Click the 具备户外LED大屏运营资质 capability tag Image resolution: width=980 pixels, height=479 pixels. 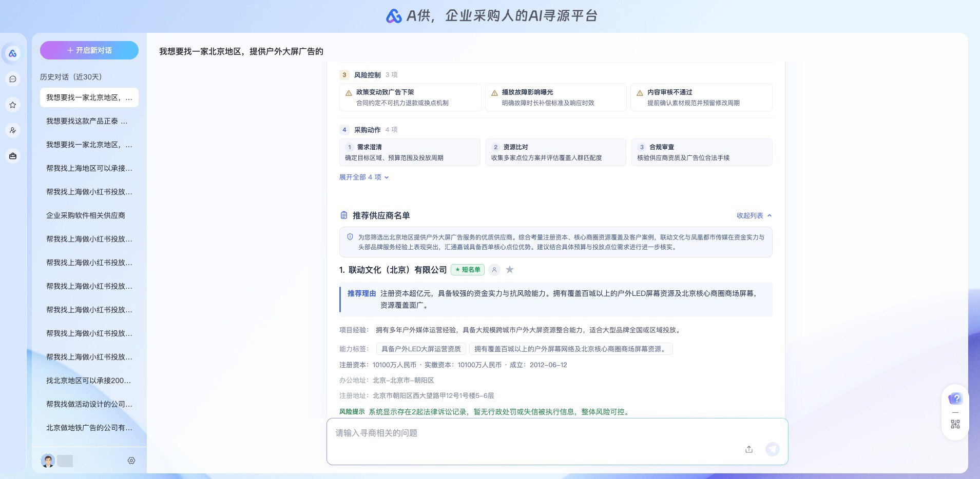421,349
